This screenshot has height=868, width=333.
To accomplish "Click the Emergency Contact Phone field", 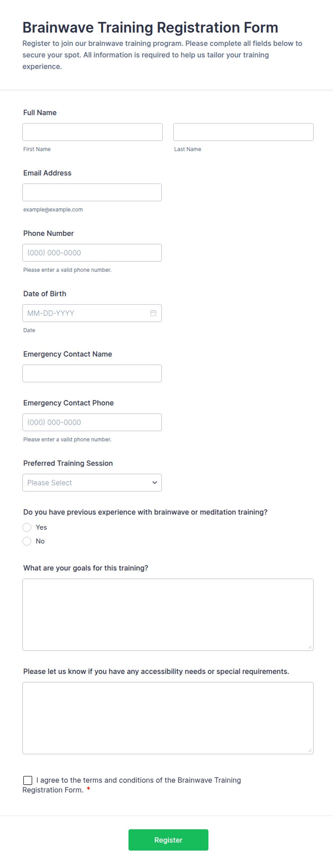I will pyautogui.click(x=92, y=422).
